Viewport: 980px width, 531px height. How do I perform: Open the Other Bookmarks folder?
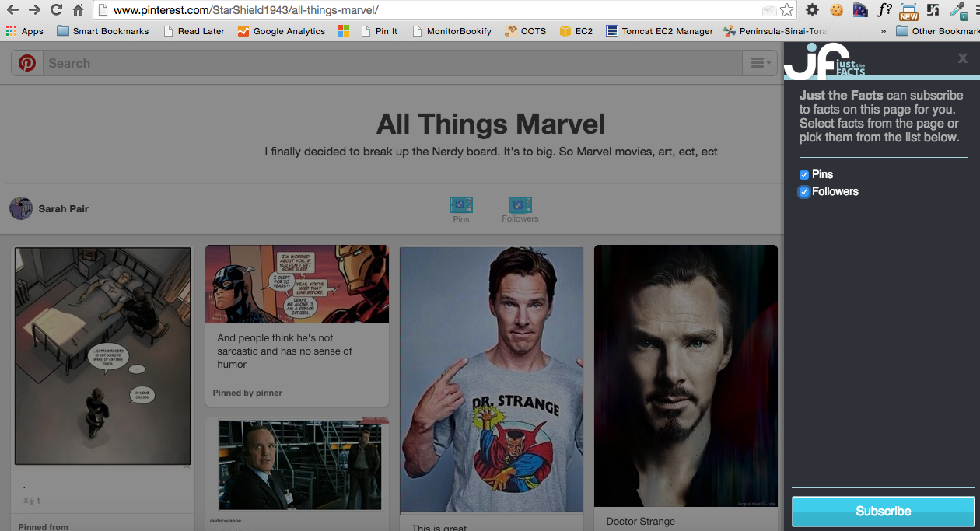click(x=937, y=31)
